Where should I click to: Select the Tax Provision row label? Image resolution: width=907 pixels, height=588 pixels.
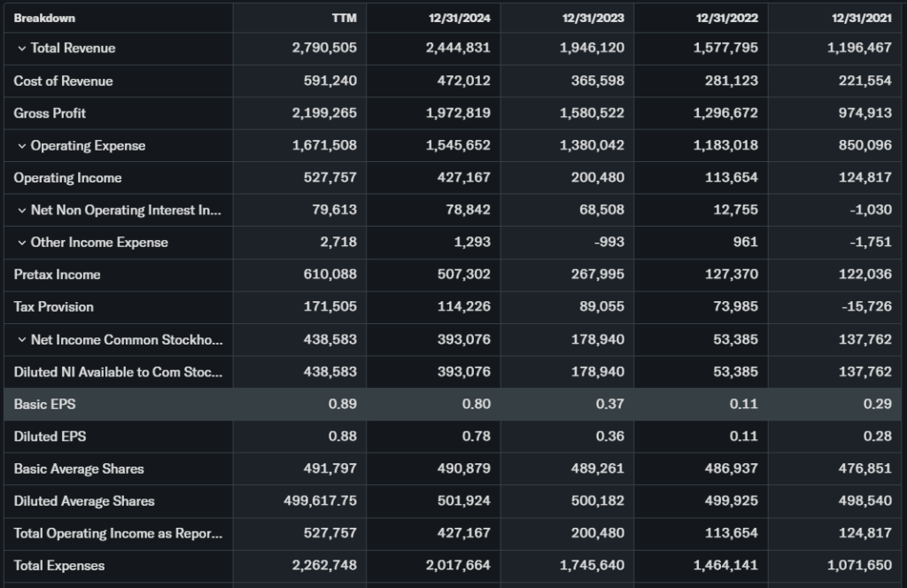(53, 307)
